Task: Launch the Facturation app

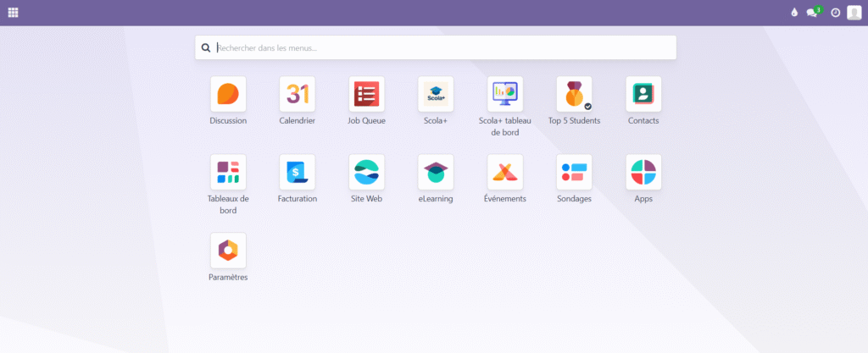Action: pyautogui.click(x=298, y=172)
